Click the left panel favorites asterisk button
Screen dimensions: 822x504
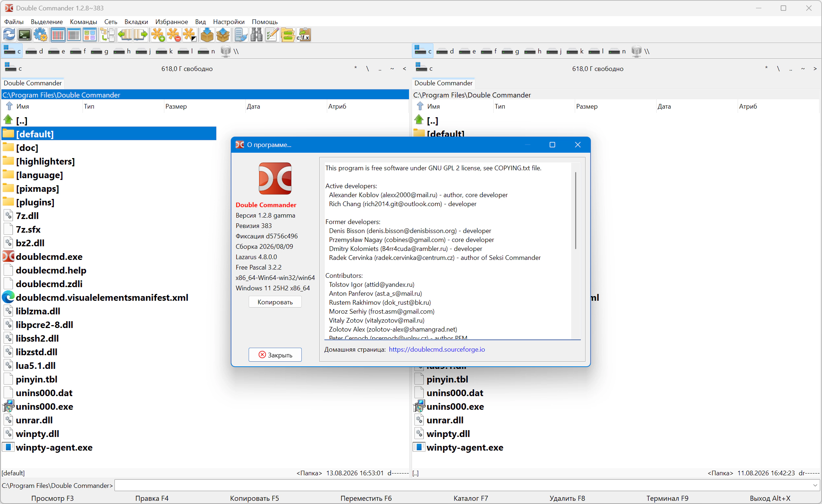coord(356,68)
